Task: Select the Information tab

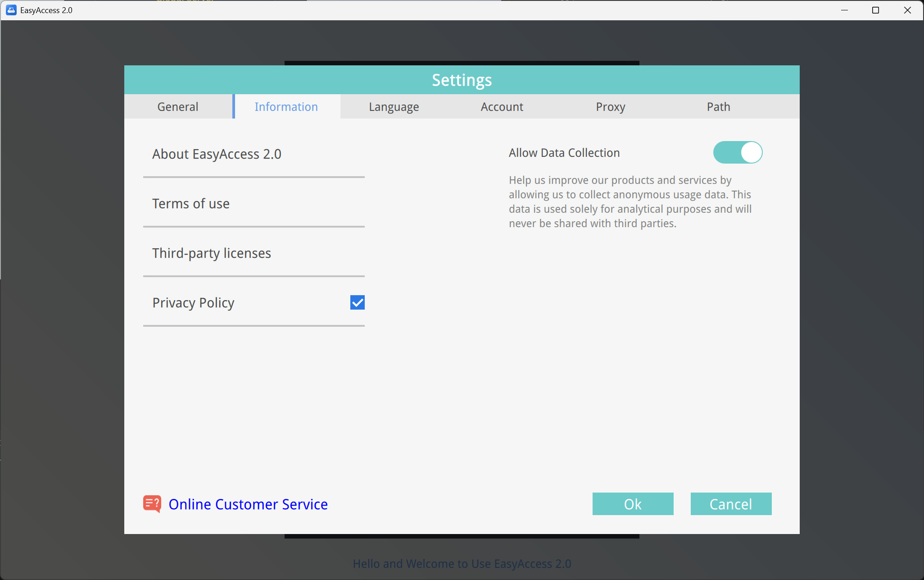Action: [x=286, y=107]
